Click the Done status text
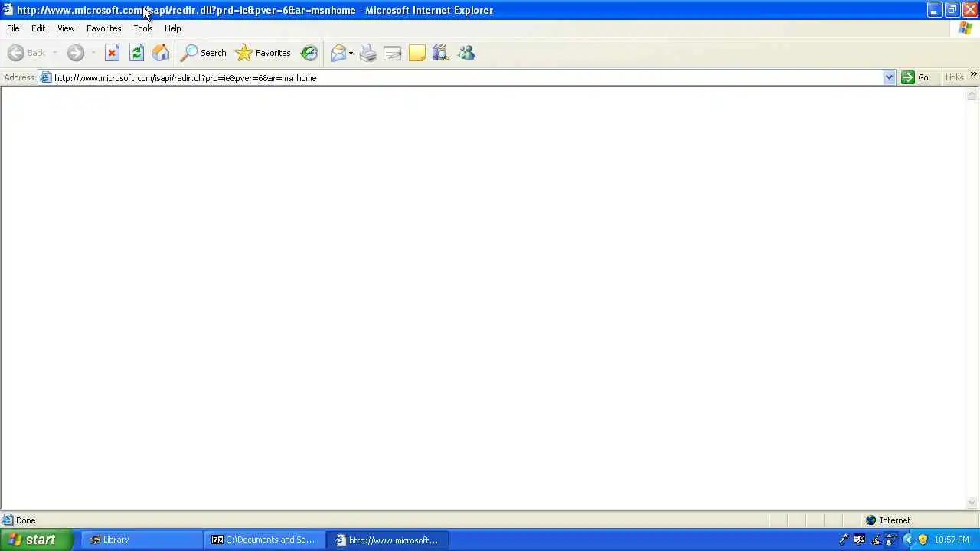The height and width of the screenshot is (551, 980). 25,520
